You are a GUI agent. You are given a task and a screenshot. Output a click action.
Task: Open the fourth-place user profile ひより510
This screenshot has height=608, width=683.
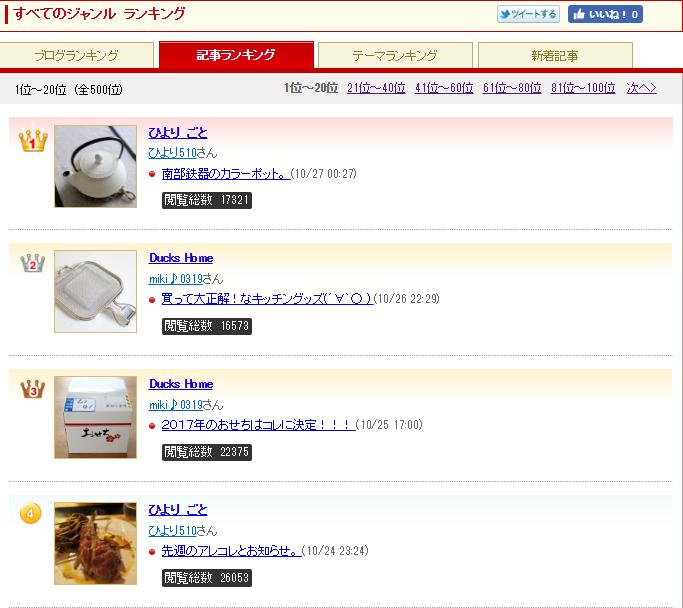pyautogui.click(x=172, y=530)
